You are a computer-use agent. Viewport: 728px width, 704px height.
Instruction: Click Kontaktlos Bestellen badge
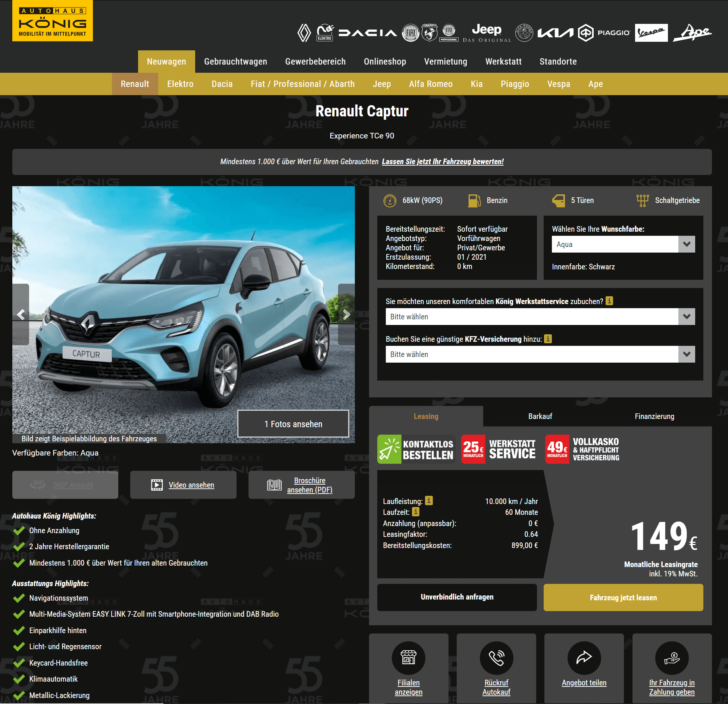point(416,449)
